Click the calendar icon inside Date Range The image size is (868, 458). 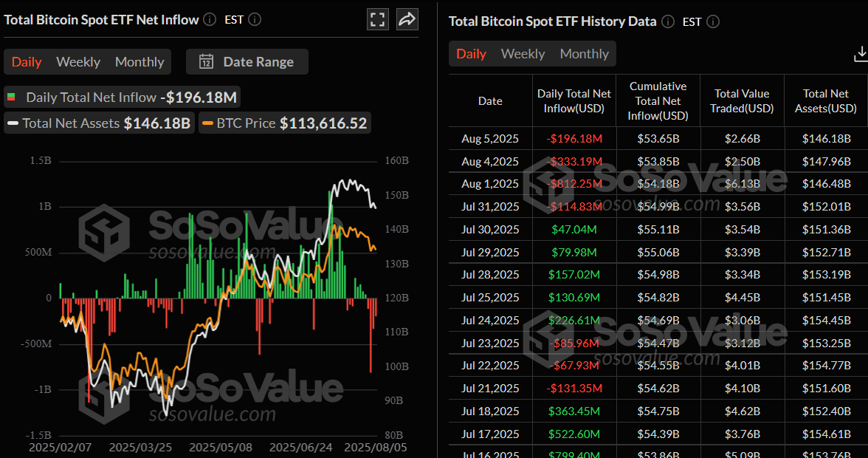tap(207, 61)
